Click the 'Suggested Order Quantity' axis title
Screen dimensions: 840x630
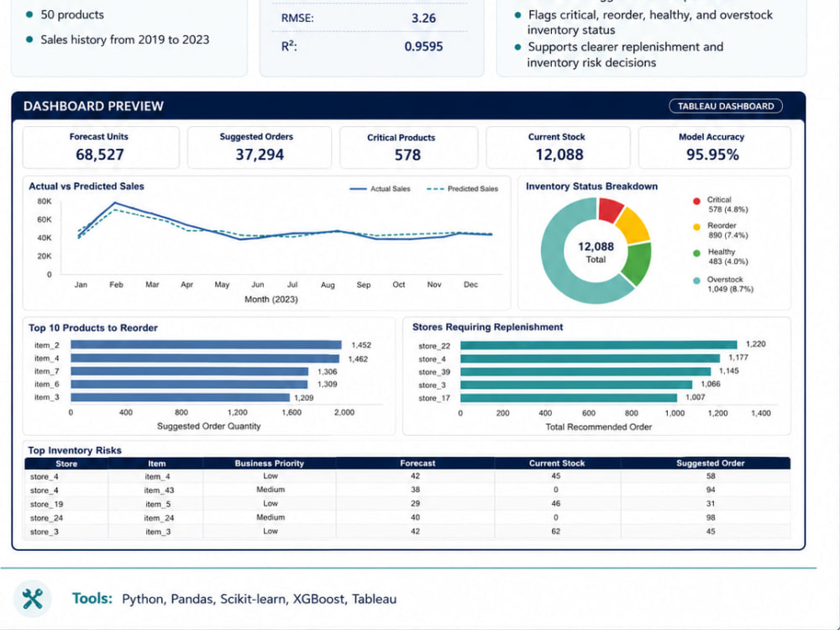tap(209, 426)
